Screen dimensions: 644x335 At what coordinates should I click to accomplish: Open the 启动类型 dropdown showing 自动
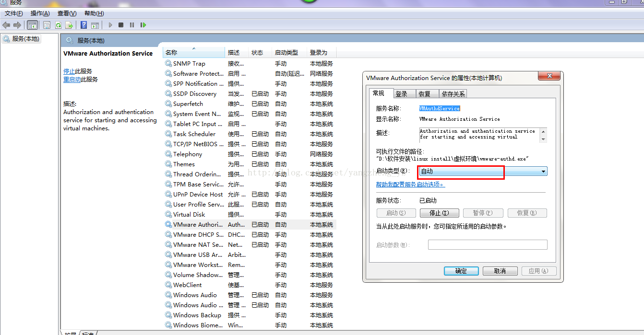483,171
